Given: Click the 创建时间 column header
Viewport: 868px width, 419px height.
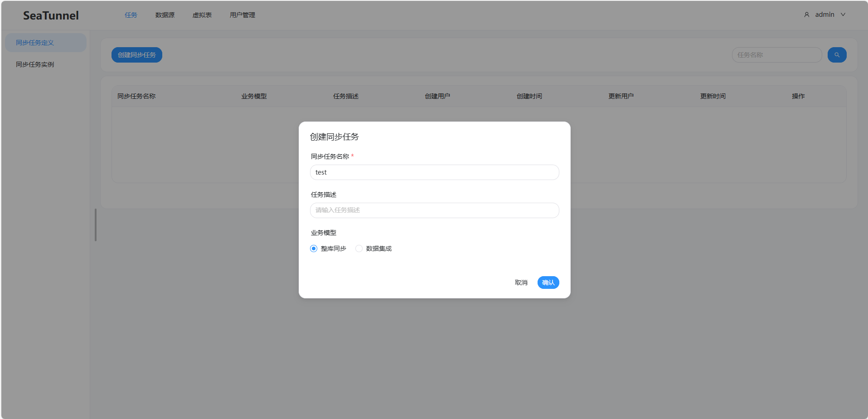Looking at the screenshot, I should pos(529,96).
